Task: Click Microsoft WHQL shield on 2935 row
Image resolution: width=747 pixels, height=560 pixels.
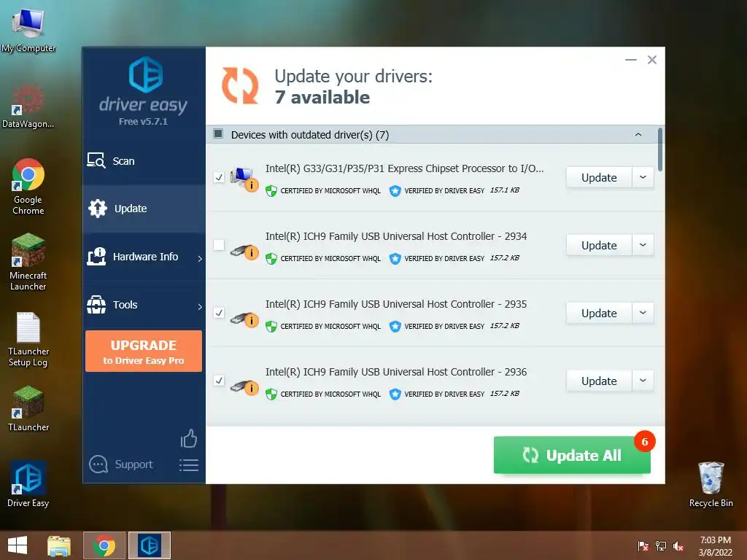Action: [271, 327]
